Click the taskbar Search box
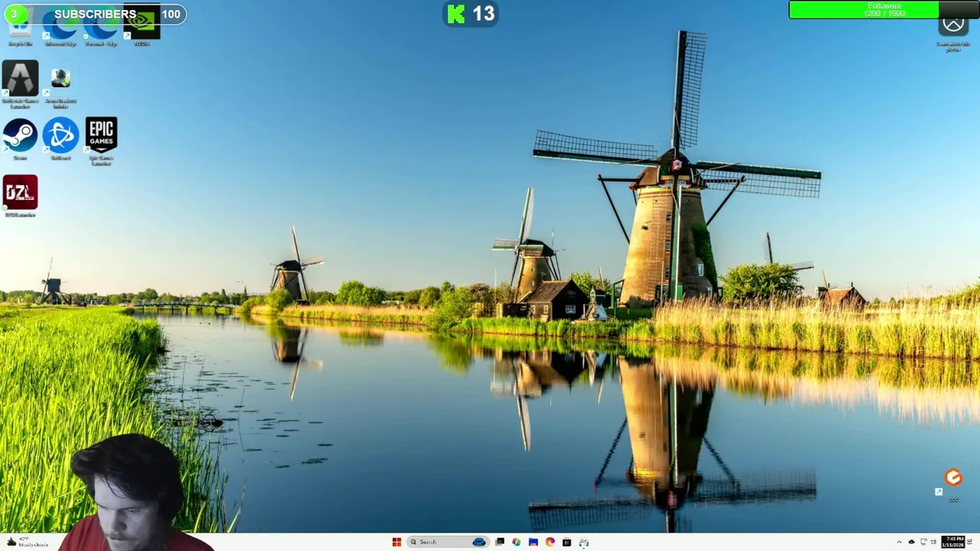This screenshot has width=980, height=551. coord(449,542)
